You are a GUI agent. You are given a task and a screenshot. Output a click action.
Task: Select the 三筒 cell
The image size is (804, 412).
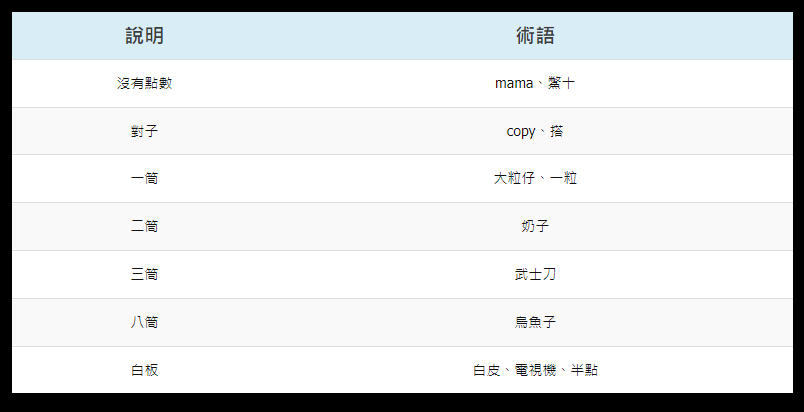coord(144,274)
